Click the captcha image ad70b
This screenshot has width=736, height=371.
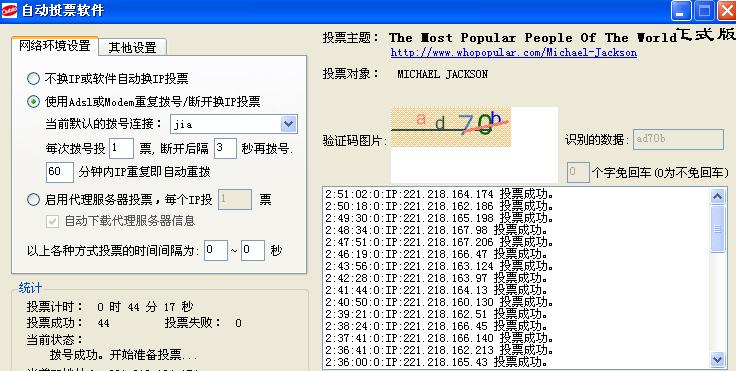tap(451, 127)
